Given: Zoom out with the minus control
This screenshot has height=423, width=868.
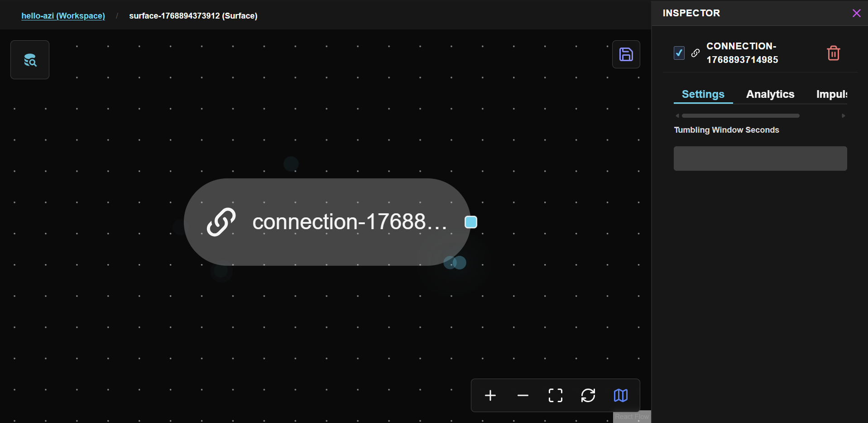Looking at the screenshot, I should point(523,395).
